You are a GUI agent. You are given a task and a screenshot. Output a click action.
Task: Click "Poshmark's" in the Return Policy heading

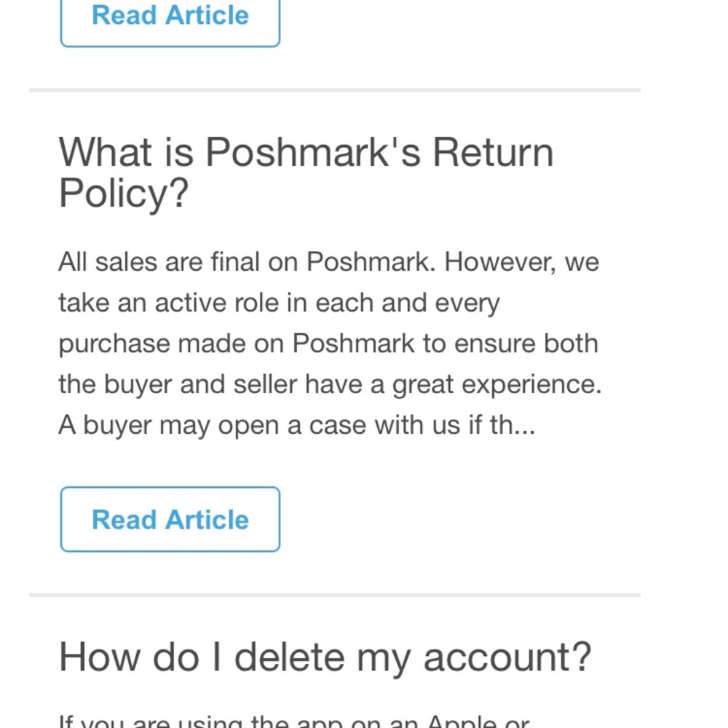312,153
